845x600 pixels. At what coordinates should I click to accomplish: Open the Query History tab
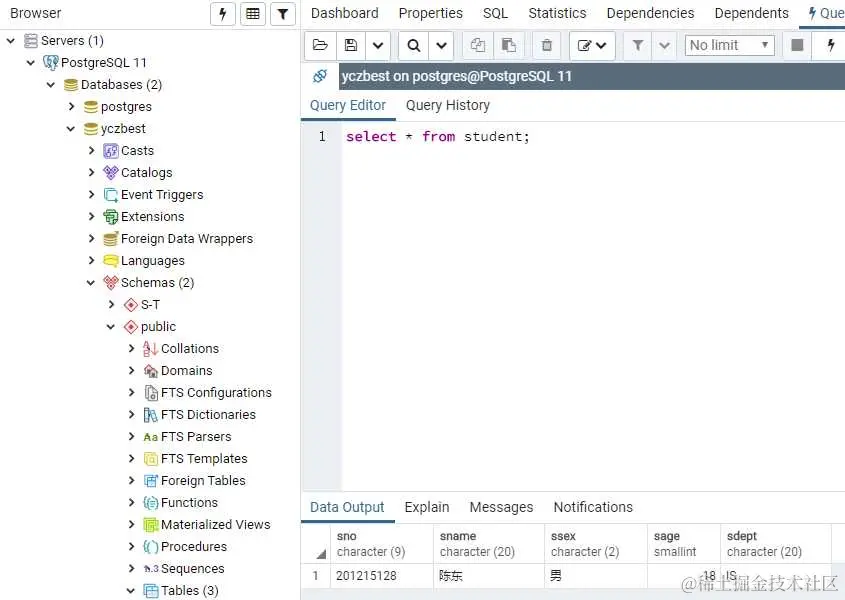448,105
